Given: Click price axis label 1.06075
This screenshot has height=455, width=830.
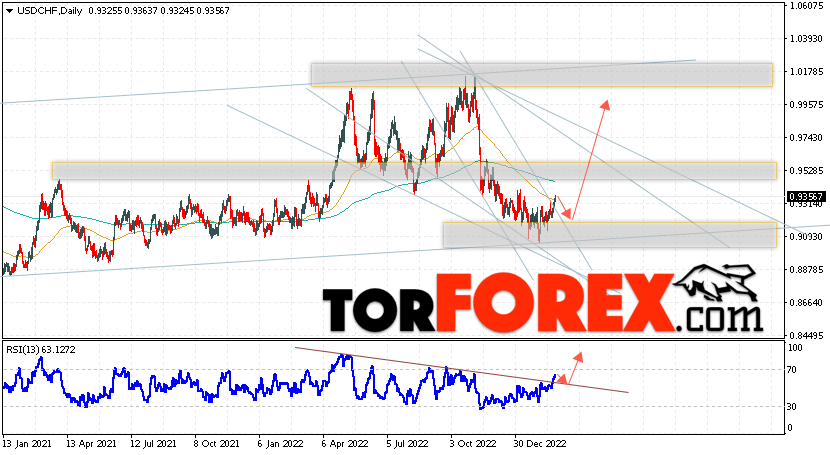Looking at the screenshot, I should (807, 6).
